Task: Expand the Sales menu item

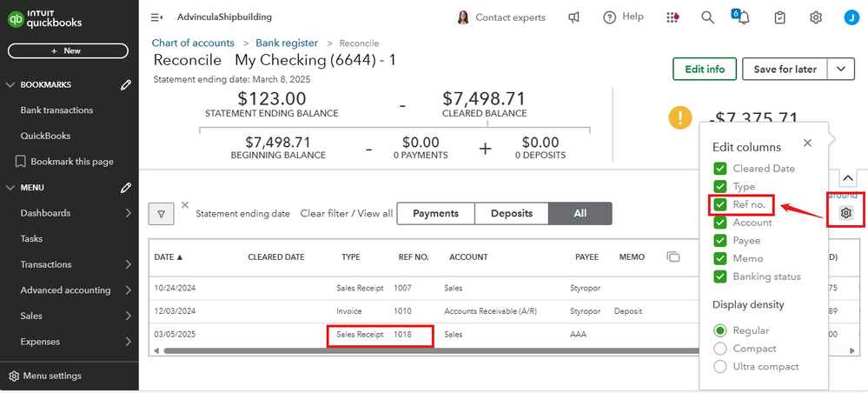Action: pos(128,316)
